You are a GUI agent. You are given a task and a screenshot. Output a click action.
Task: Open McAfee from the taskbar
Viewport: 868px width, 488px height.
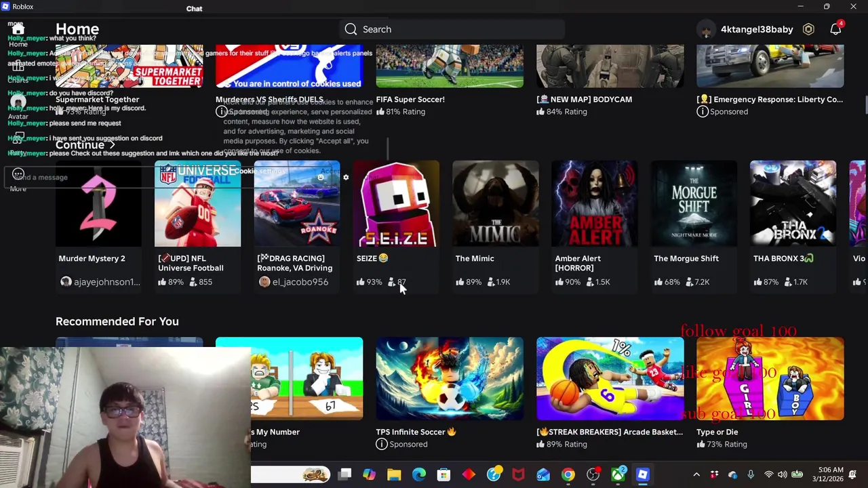518,474
